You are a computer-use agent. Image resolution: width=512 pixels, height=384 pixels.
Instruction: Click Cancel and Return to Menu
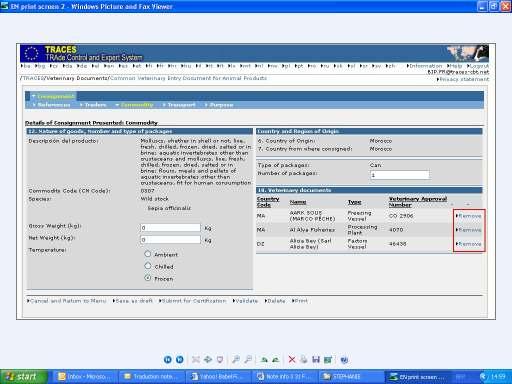coord(67,301)
